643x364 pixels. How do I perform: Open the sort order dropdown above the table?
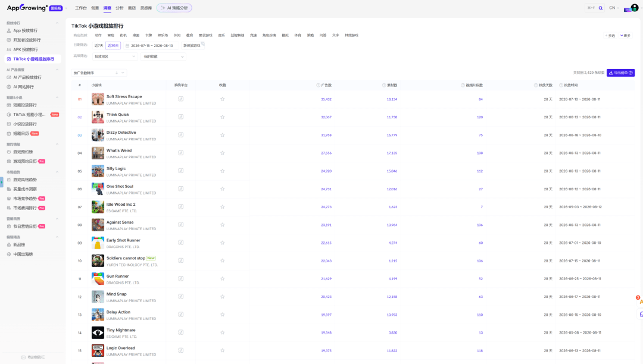(99, 73)
